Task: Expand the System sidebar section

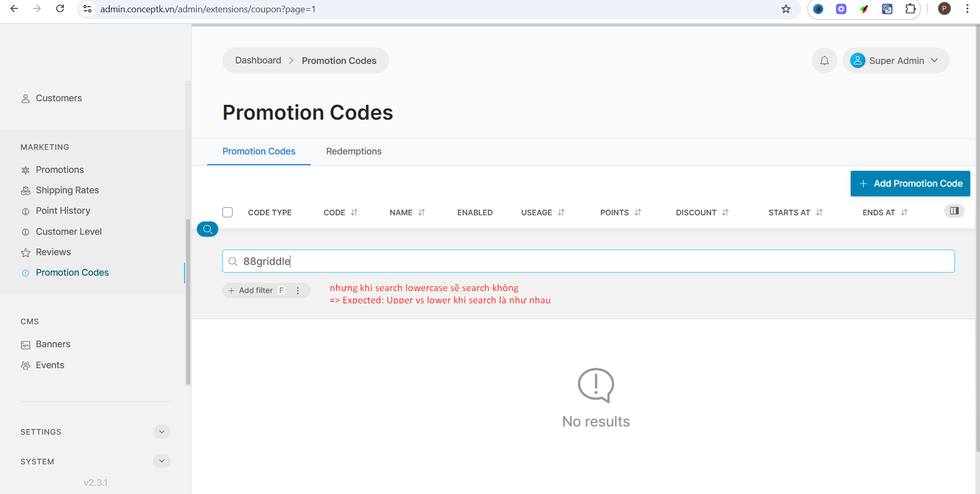Action: pyautogui.click(x=162, y=461)
